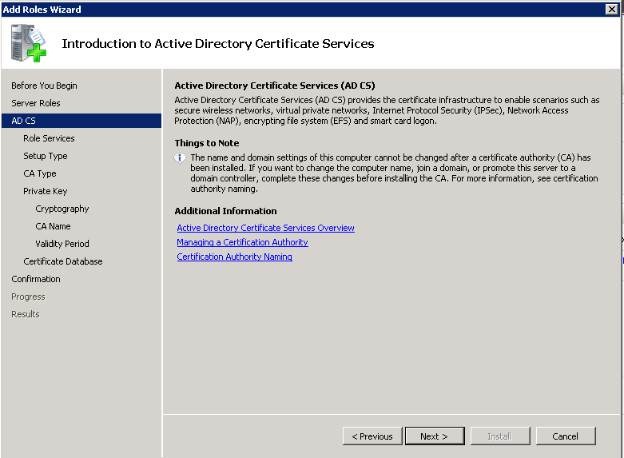624x458 pixels.
Task: Jump to CA Type step
Action: coord(40,173)
